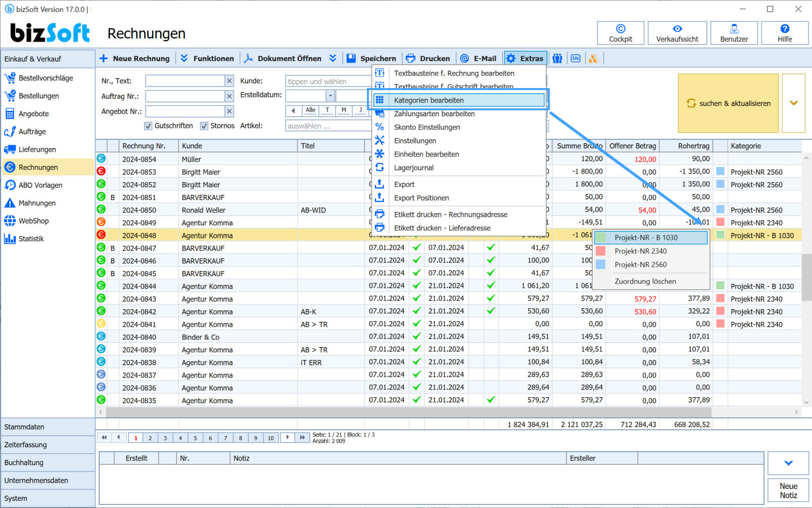812x508 pixels.
Task: Select Etikett drucken - Lieferadresse
Action: pyautogui.click(x=459, y=228)
